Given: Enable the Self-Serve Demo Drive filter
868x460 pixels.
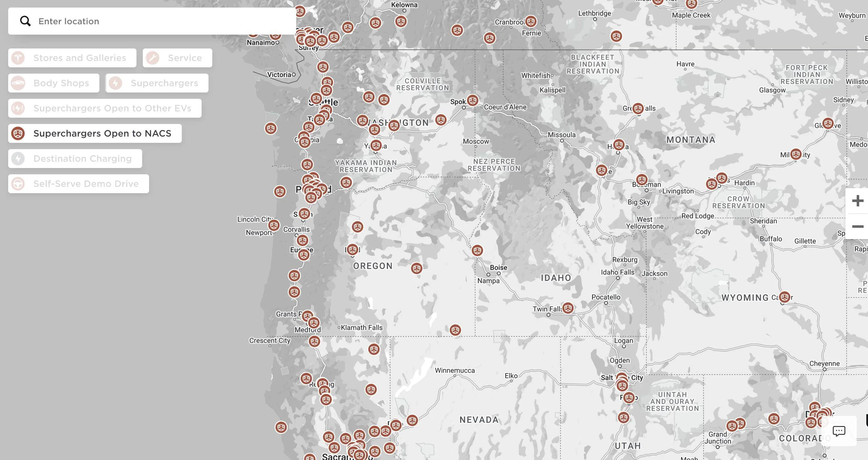Looking at the screenshot, I should click(79, 184).
